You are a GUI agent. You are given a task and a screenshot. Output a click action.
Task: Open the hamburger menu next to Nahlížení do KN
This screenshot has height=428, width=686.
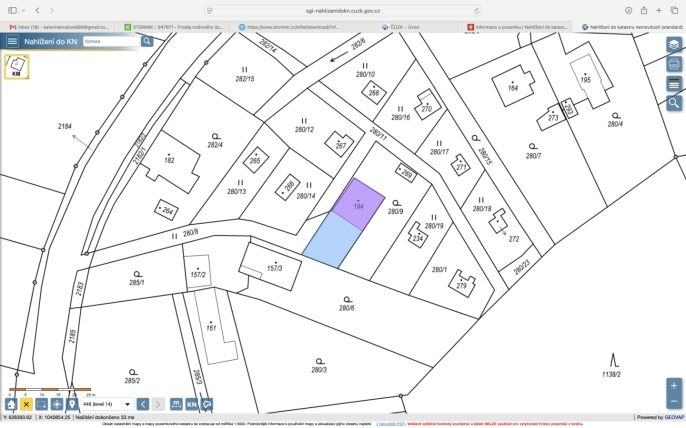12,41
